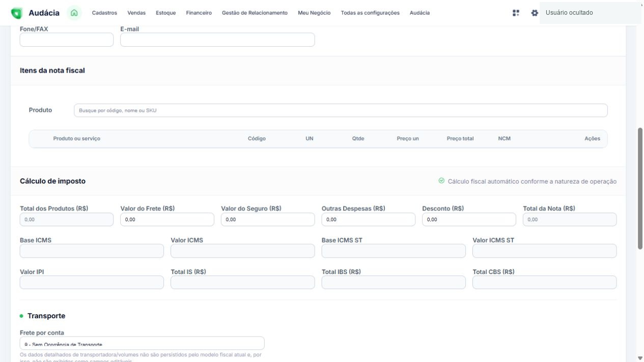Open the settings gear icon
Viewport: 644px width, 362px height.
pyautogui.click(x=535, y=13)
